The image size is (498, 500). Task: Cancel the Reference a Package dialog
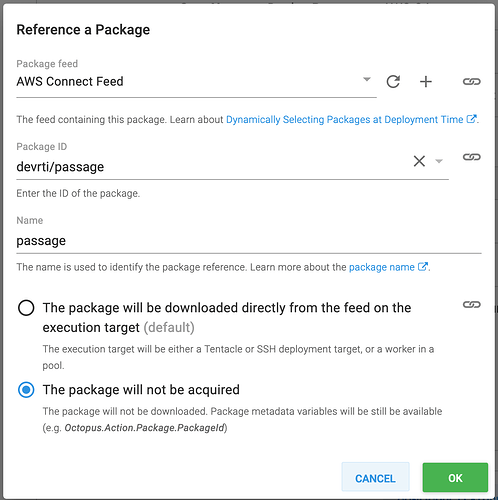click(x=375, y=477)
